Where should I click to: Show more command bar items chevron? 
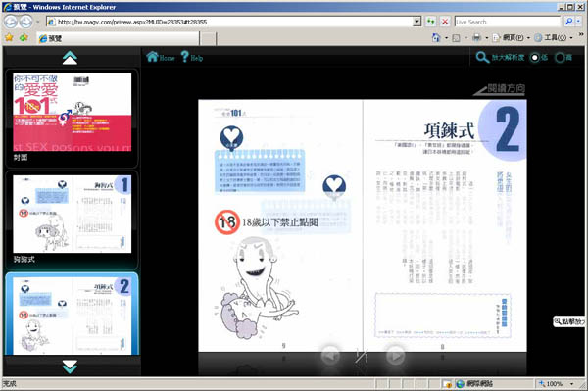[x=581, y=34]
